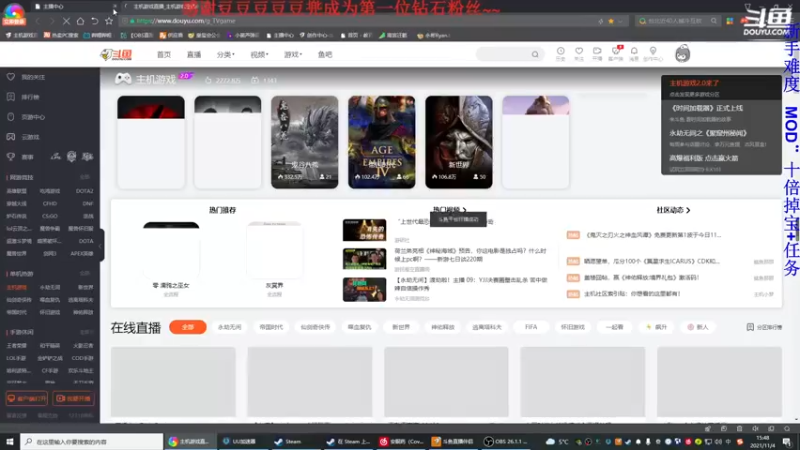This screenshot has height=450, width=800.
Task: Expand the 分类 dropdown menu
Action: coord(226,55)
